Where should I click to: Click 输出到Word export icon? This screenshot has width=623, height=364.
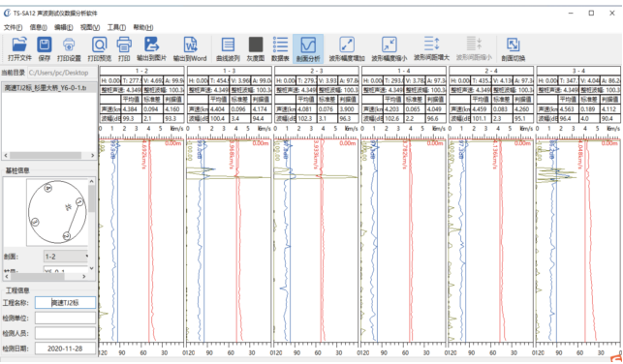coord(190,45)
